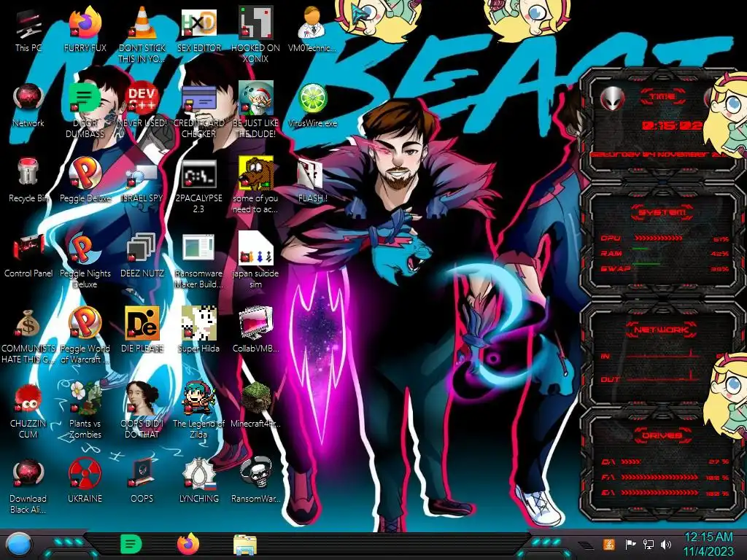The image size is (747, 560).
Task: Open the cartoon dog shortcut icon
Action: 255,173
